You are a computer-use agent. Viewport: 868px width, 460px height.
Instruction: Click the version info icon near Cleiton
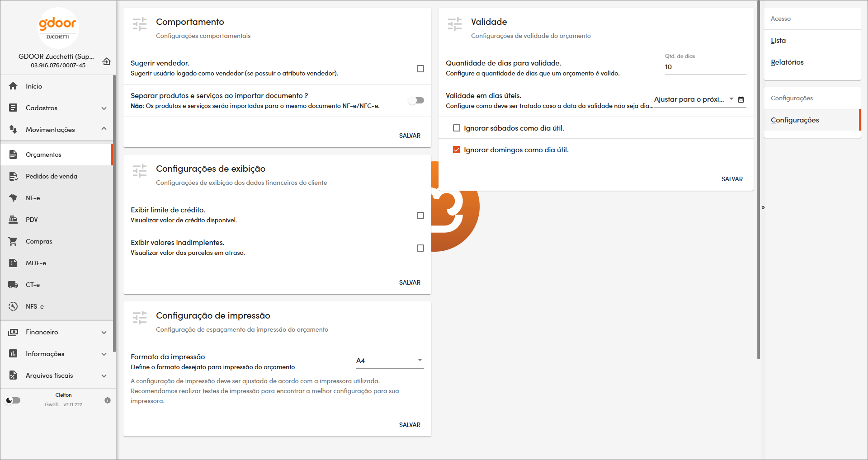pyautogui.click(x=108, y=400)
